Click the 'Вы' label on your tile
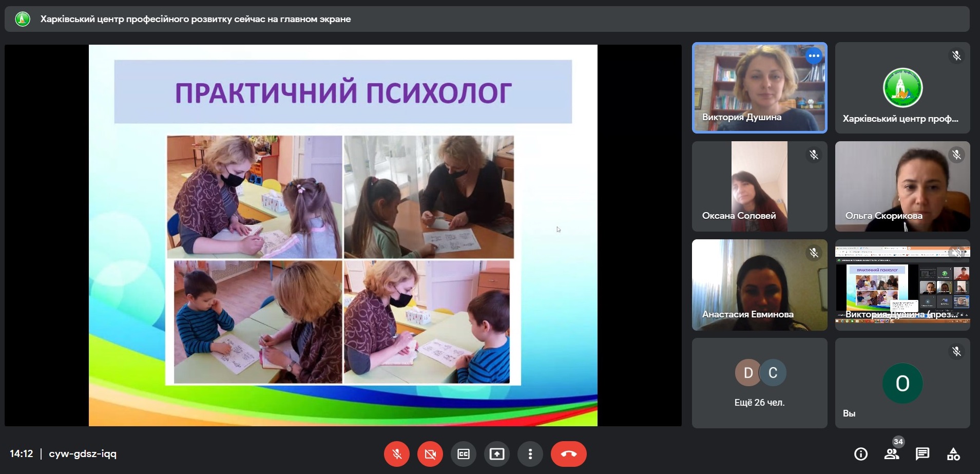 point(849,413)
